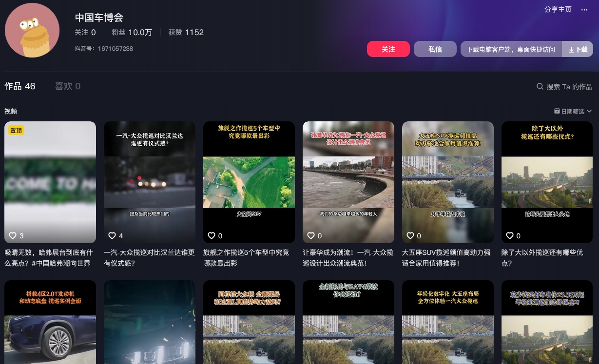Screen dimensions: 599x364
Task: Click title text 除了大以外揽巡还有哪些优点
Action: (542, 258)
